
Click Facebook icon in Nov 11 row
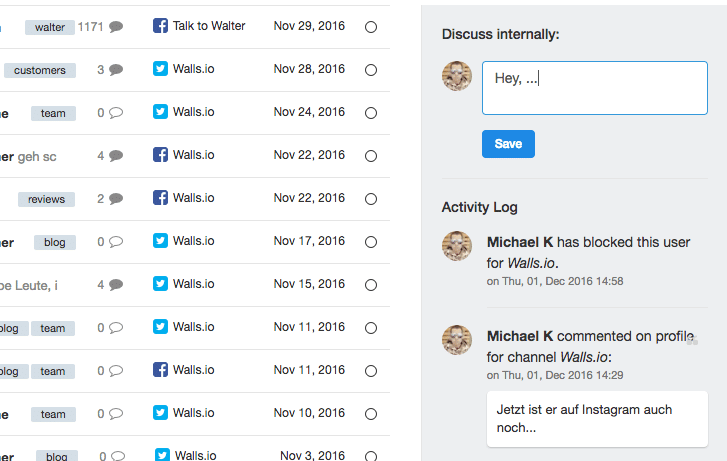(x=160, y=370)
